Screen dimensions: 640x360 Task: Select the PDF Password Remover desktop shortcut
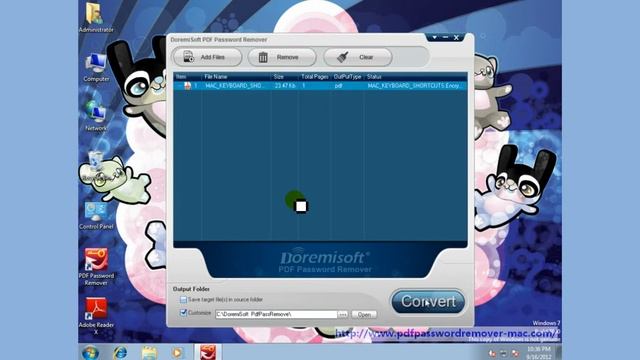coord(96,267)
